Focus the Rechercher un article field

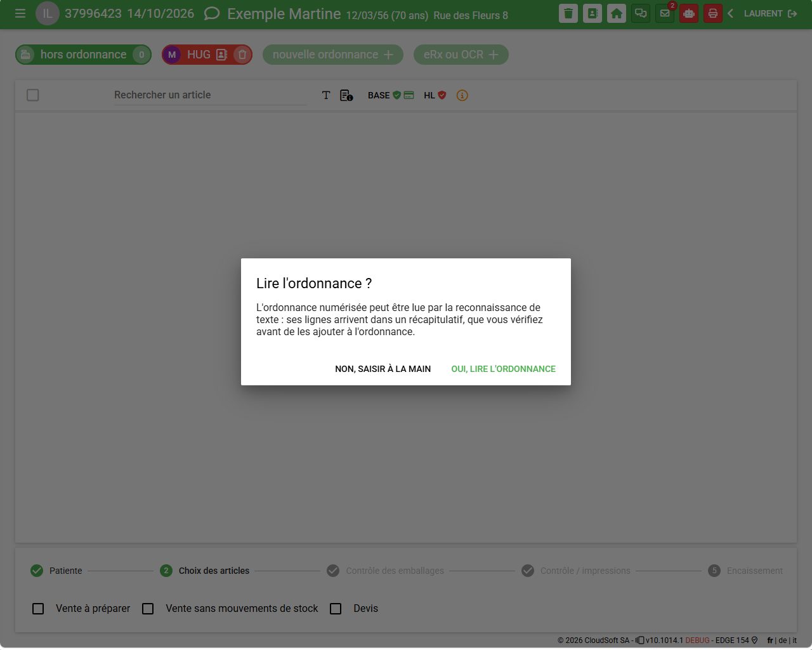pyautogui.click(x=210, y=95)
